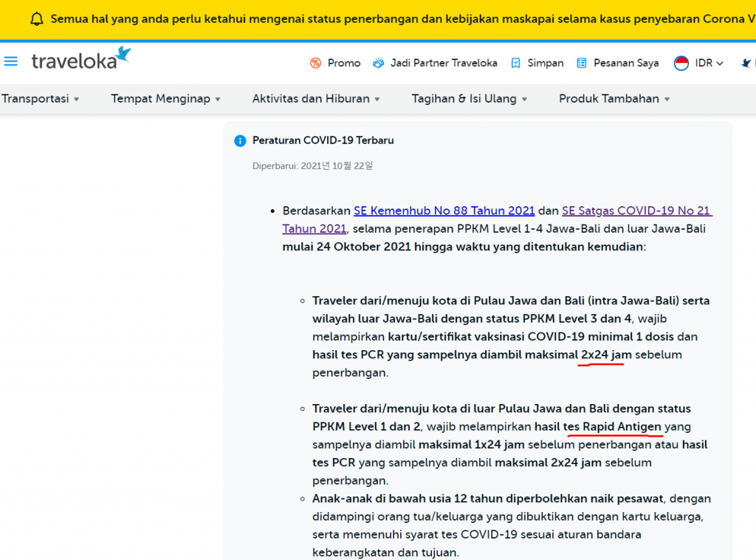The height and width of the screenshot is (560, 756).
Task: Click the partner handshake icon
Action: 379,64
